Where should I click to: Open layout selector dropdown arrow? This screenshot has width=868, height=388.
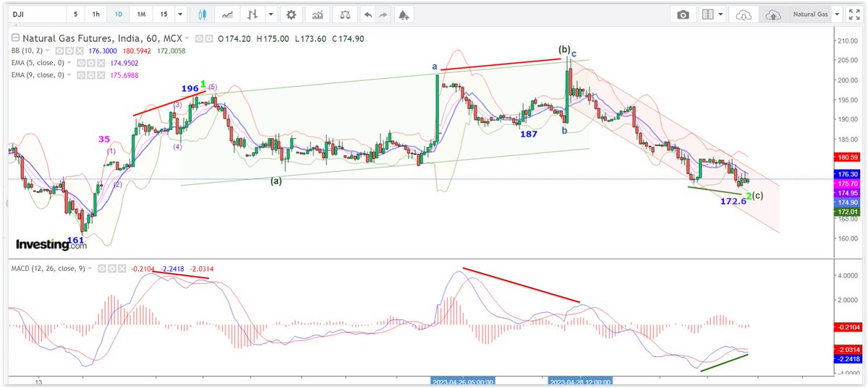(721, 14)
